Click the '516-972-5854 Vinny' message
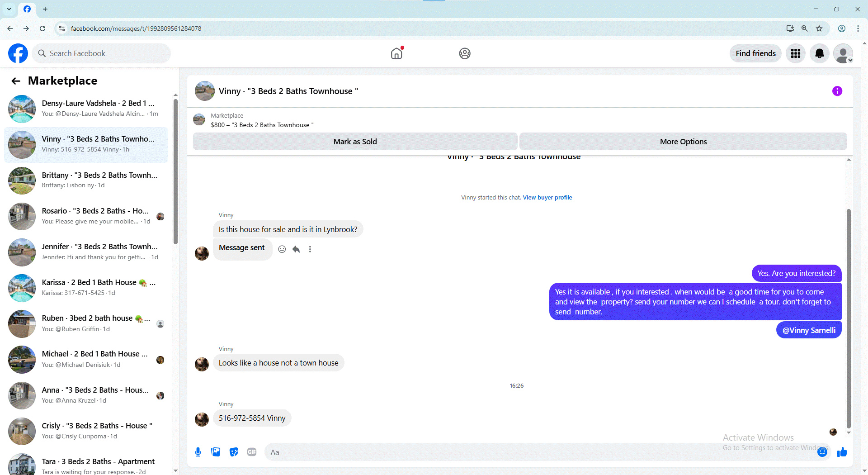This screenshot has height=475, width=868. pos(252,418)
